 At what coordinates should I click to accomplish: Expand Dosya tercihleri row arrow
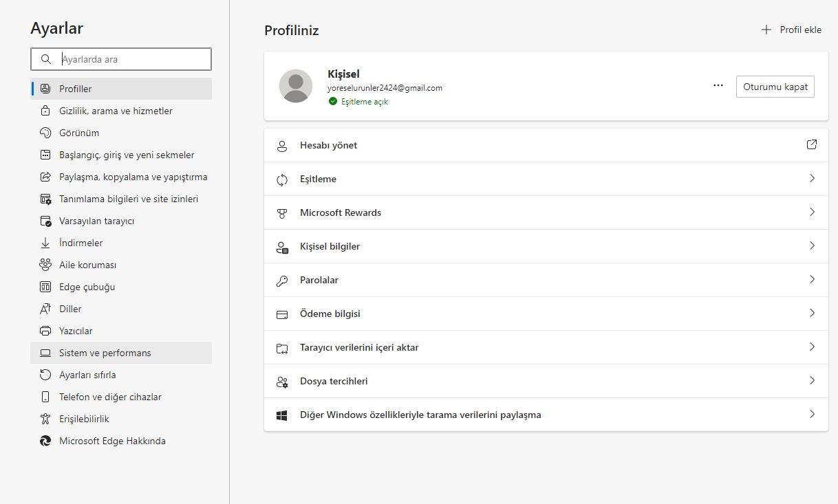[812, 381]
